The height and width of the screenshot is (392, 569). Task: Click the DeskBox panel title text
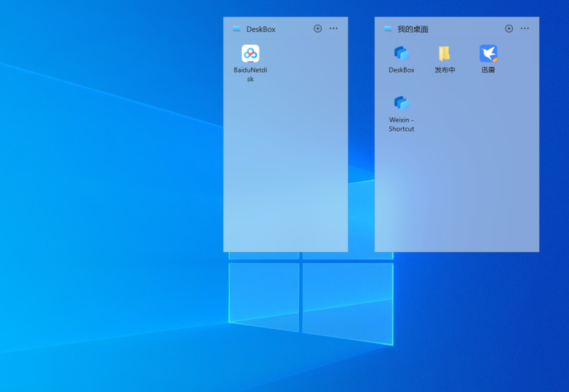(x=261, y=29)
